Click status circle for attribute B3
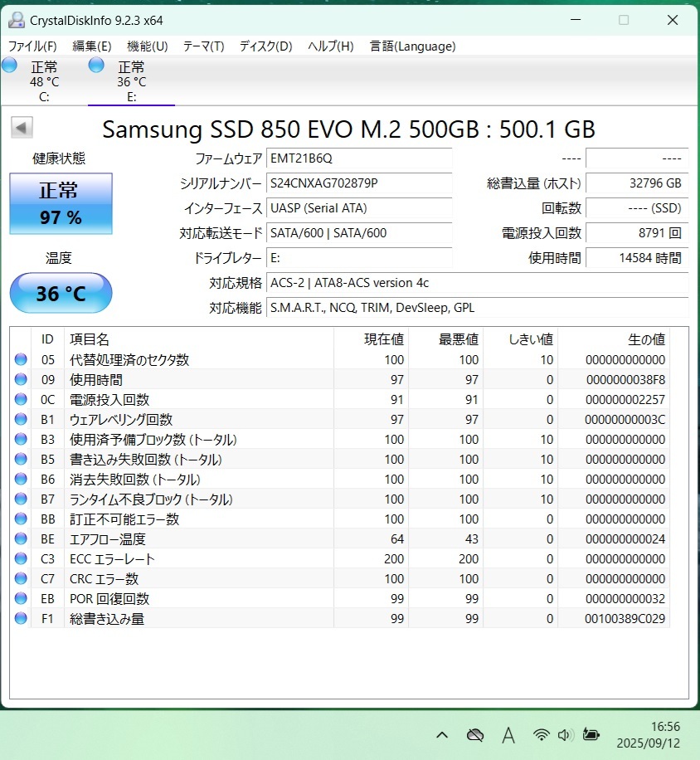This screenshot has width=700, height=760. (x=21, y=439)
